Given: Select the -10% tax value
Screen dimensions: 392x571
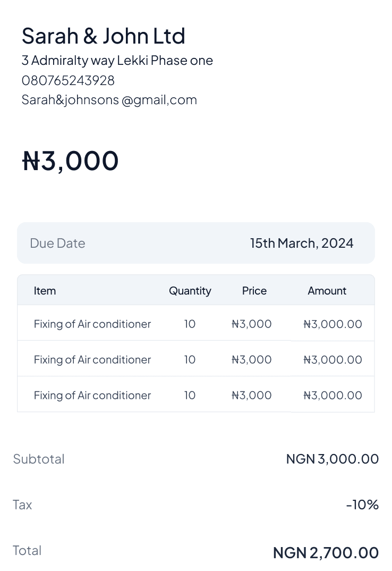Looking at the screenshot, I should tap(362, 505).
